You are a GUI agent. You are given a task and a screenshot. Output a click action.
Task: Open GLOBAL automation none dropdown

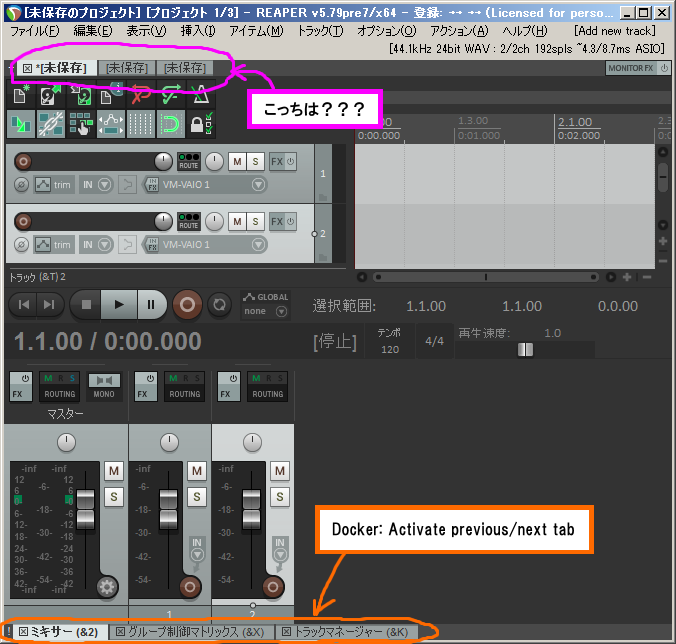point(266,311)
